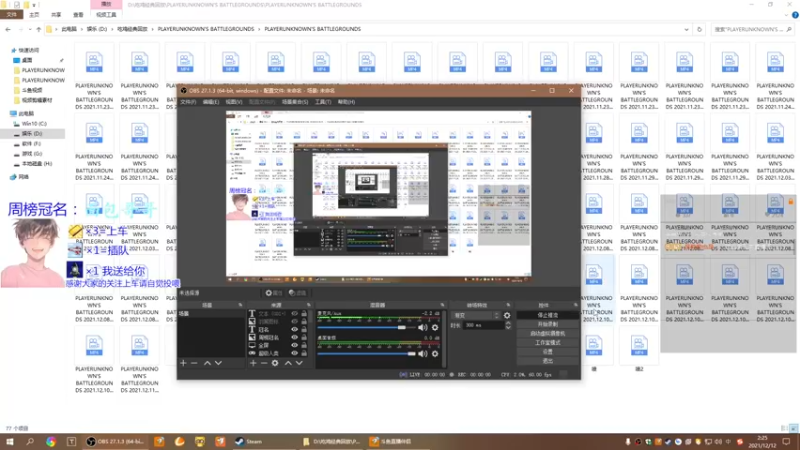Toggle visibility eye of 文本 (GDI+) source
The image size is (800, 450).
click(294, 314)
